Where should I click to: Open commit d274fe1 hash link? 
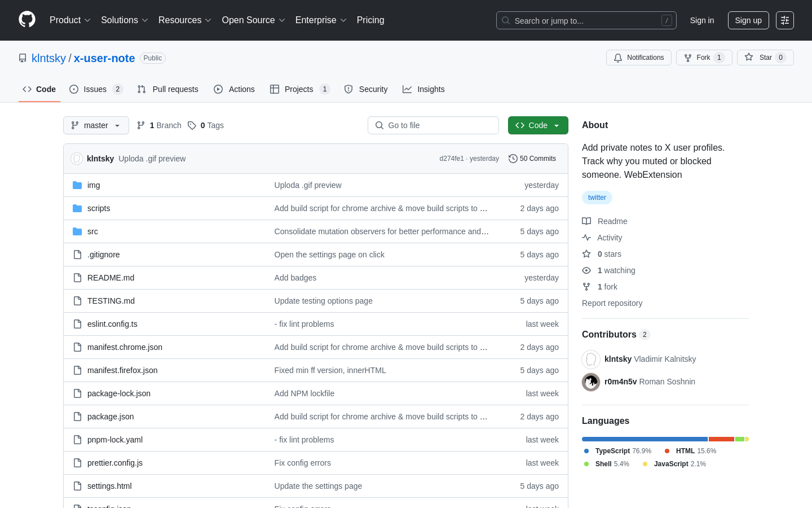pyautogui.click(x=451, y=159)
